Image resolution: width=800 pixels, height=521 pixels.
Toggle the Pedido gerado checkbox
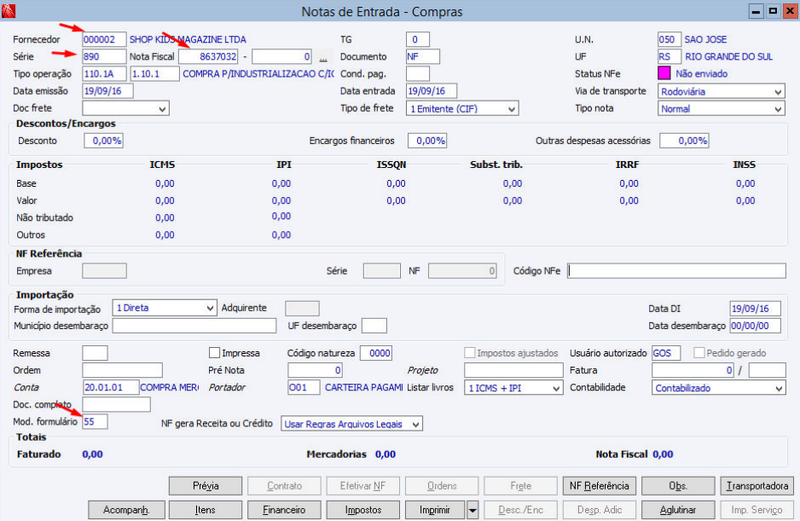699,353
